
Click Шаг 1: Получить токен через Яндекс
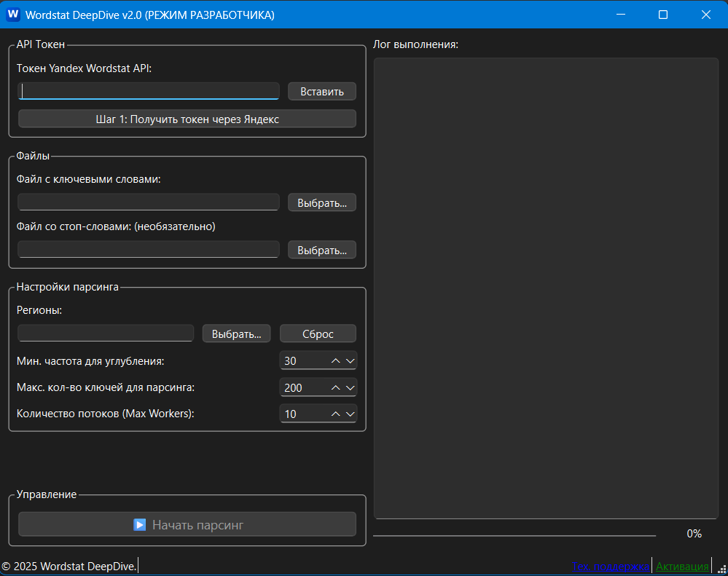187,119
